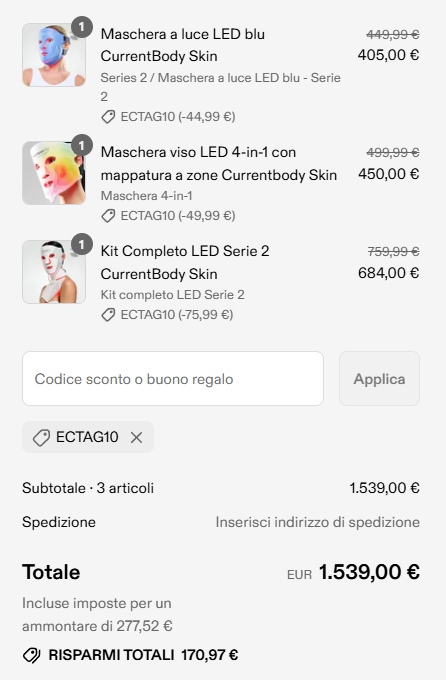Click the 1.539,00 € total amount
The height and width of the screenshot is (680, 446).
[x=369, y=572]
